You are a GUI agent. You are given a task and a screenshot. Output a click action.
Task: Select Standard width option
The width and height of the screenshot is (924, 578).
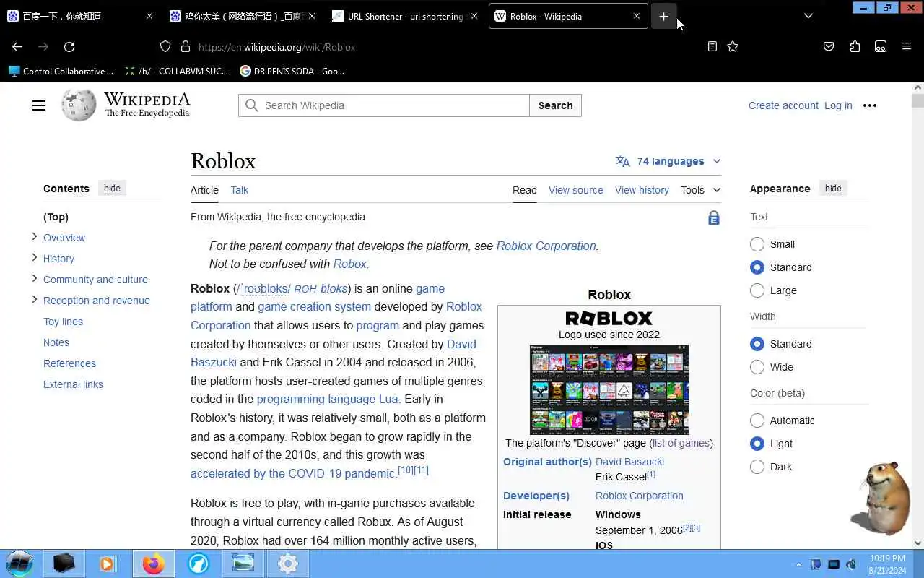pos(757,344)
